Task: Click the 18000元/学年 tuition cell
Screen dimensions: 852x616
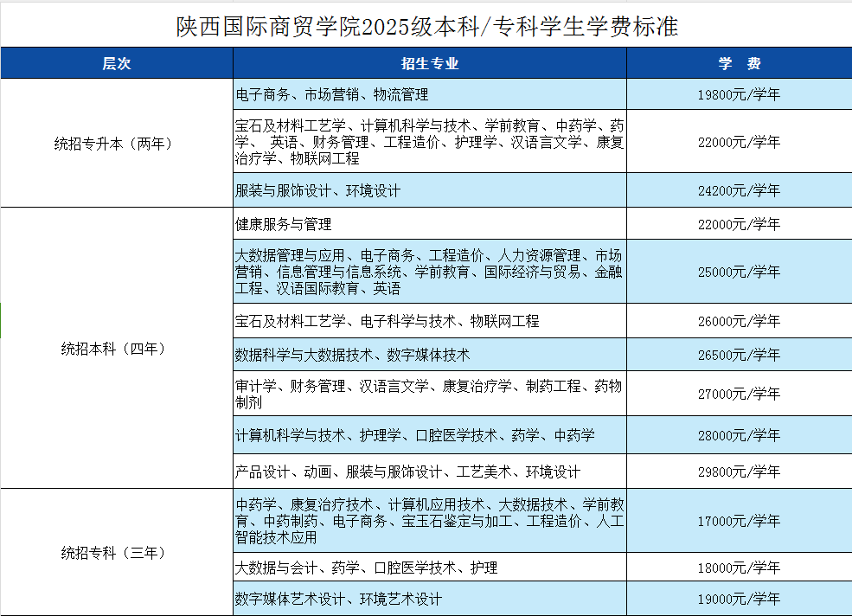Action: [x=740, y=567]
